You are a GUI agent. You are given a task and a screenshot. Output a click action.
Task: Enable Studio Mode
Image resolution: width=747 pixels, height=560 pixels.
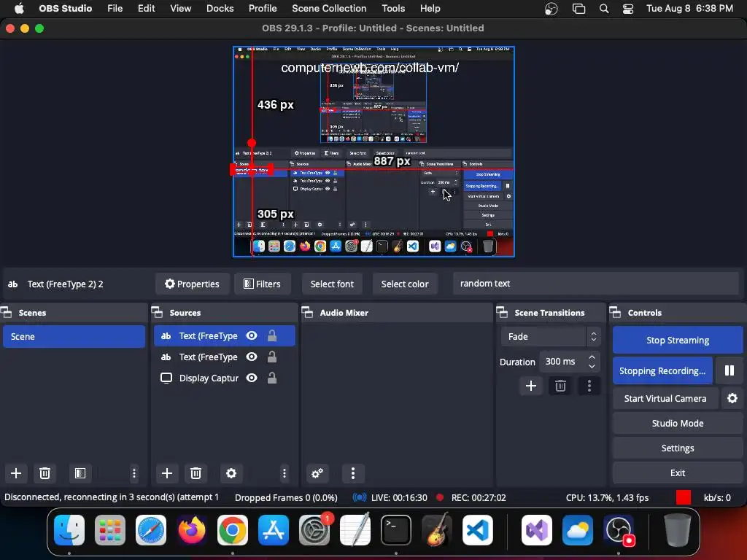(x=678, y=423)
